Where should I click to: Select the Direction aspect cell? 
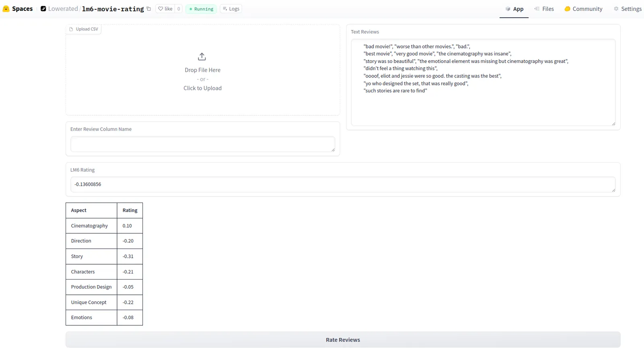91,241
